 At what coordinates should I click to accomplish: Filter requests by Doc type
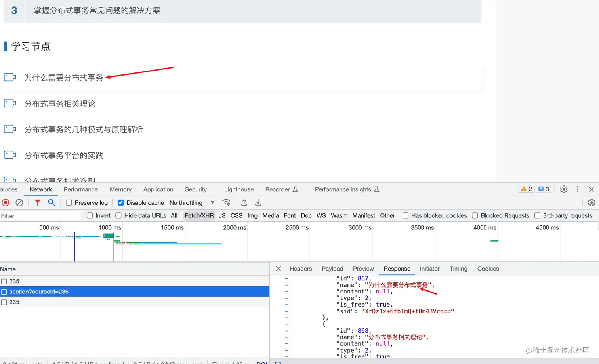[x=306, y=215]
